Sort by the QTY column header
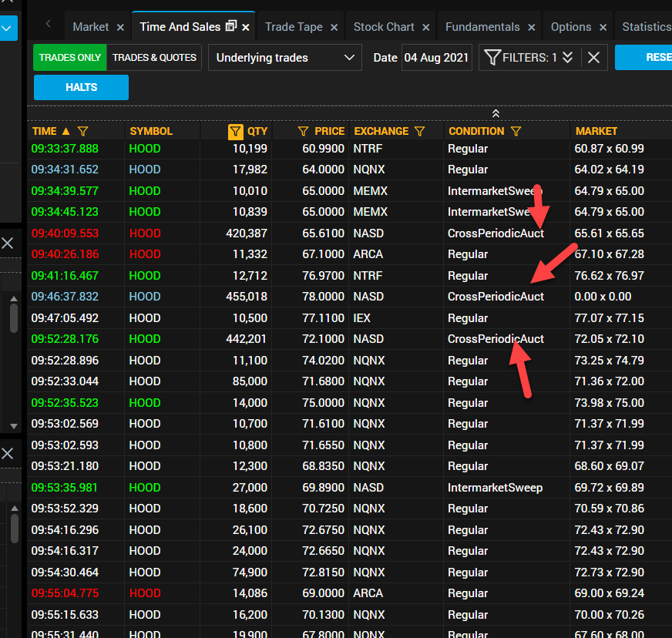Viewport: 672px width, 638px height. pos(257,131)
